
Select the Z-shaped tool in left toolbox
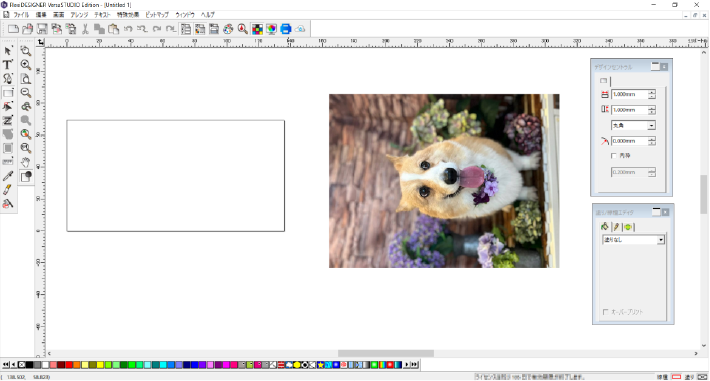(x=8, y=121)
